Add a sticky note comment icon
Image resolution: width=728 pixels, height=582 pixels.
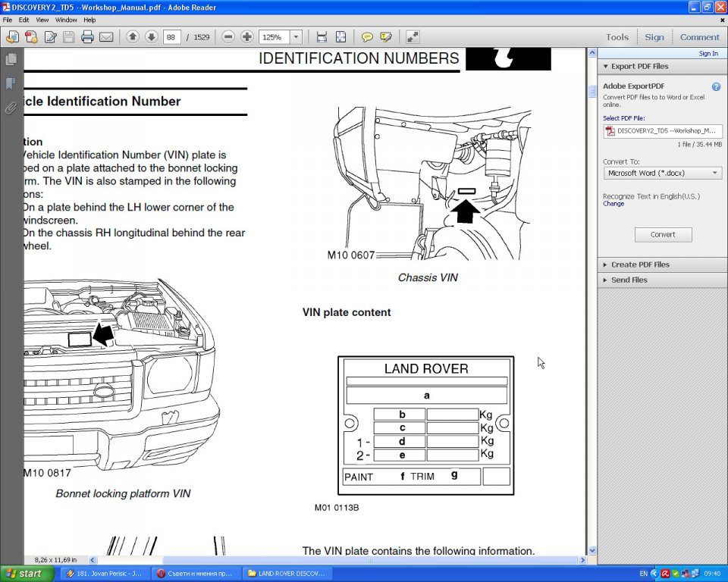(367, 36)
